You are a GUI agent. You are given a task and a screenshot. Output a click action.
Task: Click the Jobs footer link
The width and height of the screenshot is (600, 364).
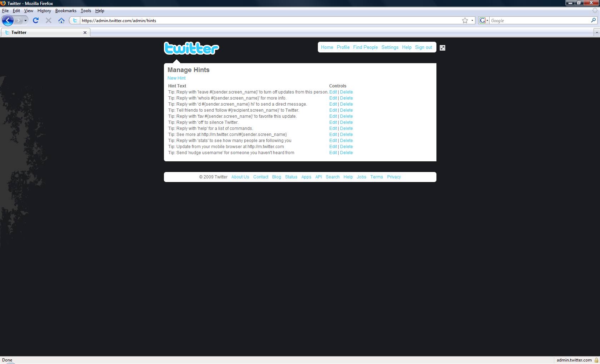point(361,177)
